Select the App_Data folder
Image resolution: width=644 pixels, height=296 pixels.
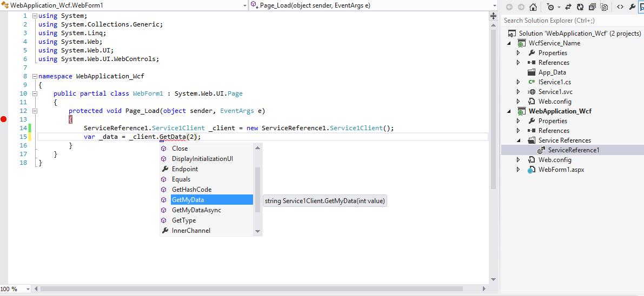click(552, 72)
